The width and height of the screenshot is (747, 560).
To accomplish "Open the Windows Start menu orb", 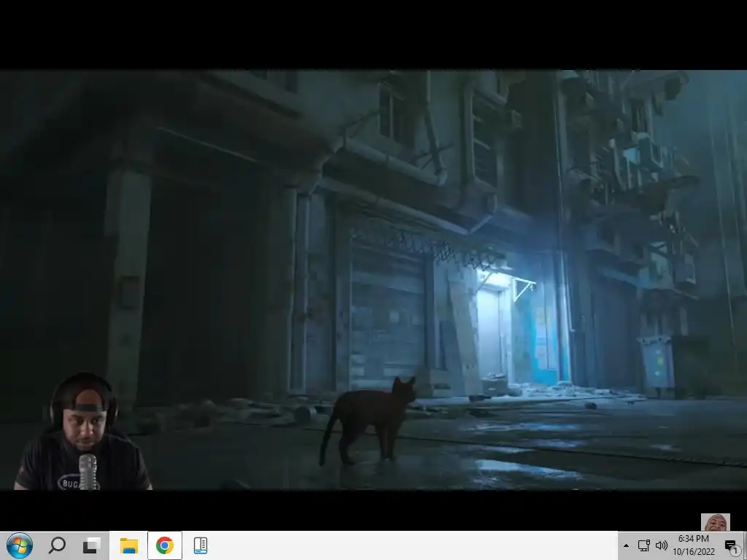I will [20, 545].
